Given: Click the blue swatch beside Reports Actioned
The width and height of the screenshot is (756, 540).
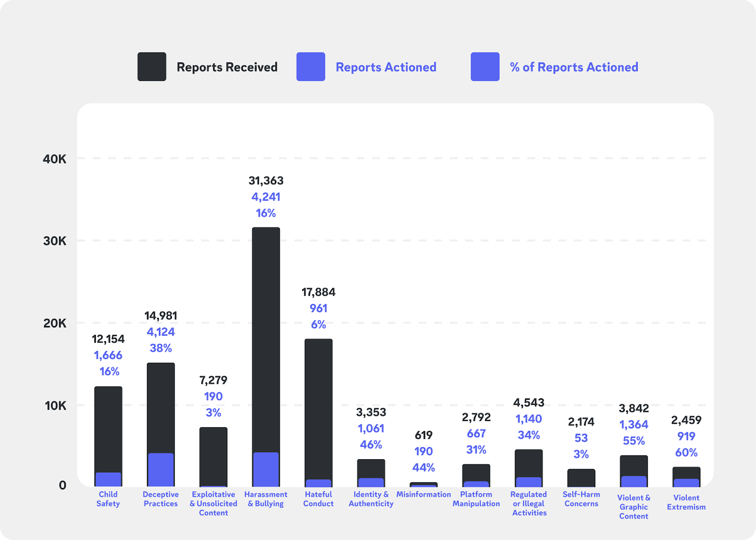Looking at the screenshot, I should [310, 67].
